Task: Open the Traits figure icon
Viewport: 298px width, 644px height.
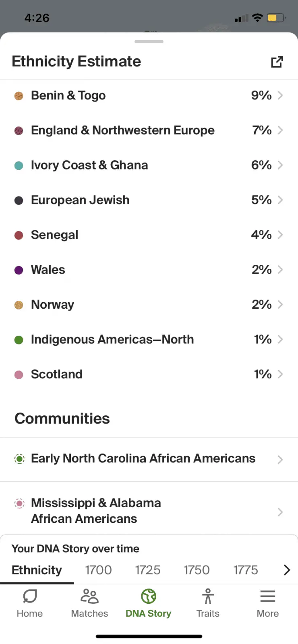Action: point(208,596)
